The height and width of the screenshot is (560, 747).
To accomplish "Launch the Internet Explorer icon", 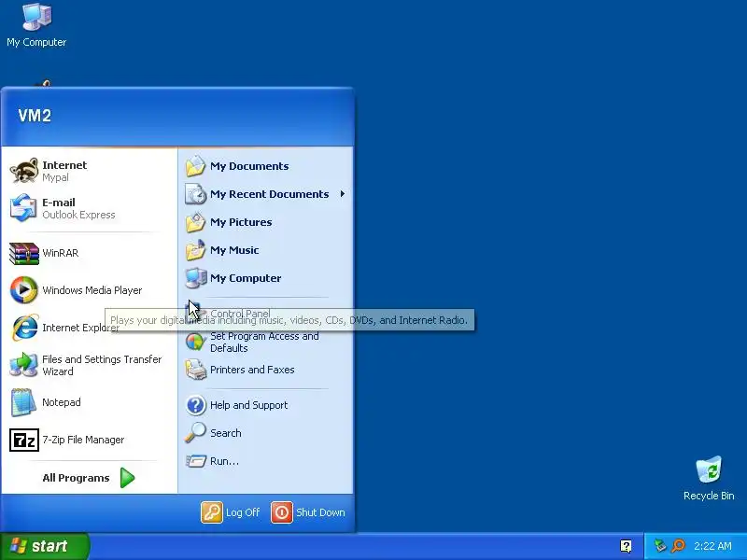I will tap(24, 328).
